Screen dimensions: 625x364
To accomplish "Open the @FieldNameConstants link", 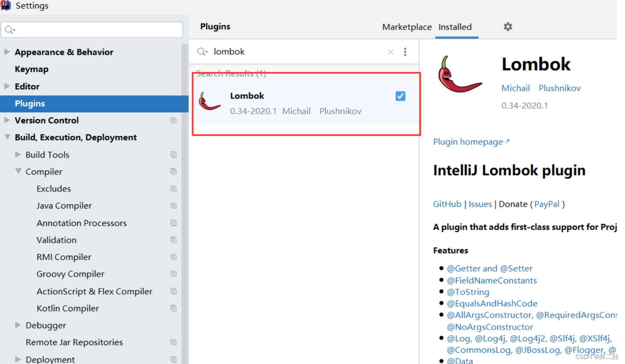I will coord(492,280).
